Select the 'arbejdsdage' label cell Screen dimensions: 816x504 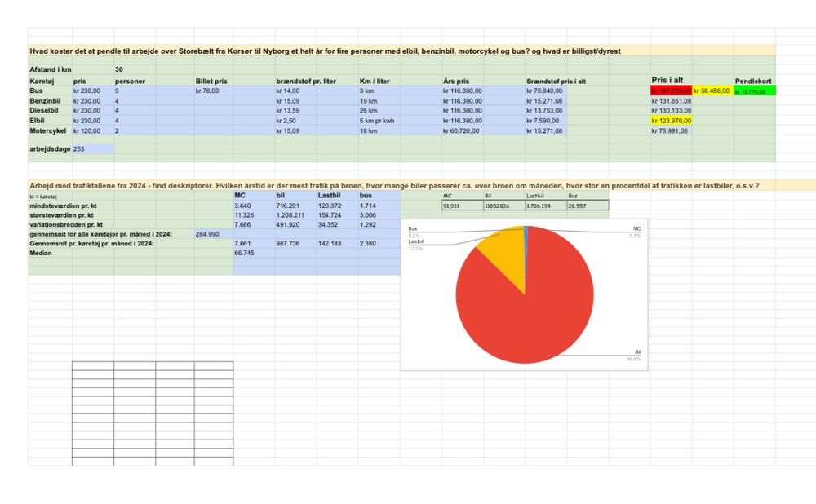(x=50, y=148)
